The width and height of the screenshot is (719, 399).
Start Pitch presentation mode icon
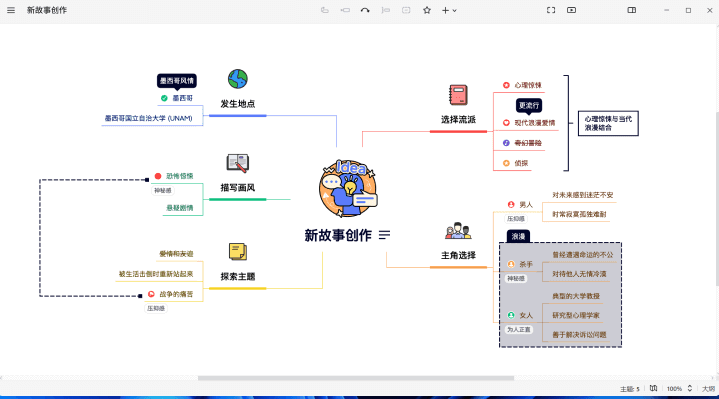coord(571,10)
